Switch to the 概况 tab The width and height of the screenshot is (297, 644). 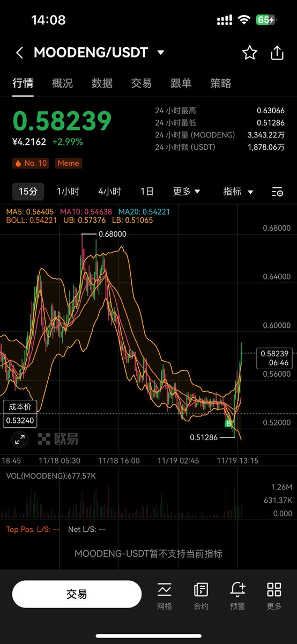62,83
